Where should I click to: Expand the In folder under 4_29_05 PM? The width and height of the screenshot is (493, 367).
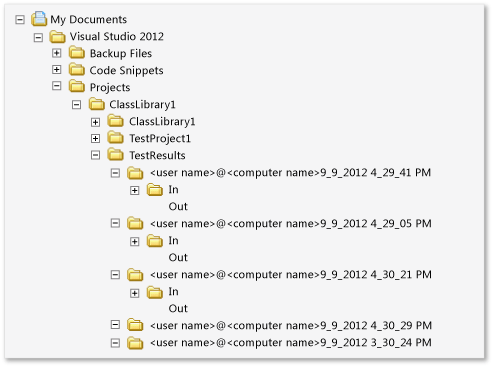point(134,241)
